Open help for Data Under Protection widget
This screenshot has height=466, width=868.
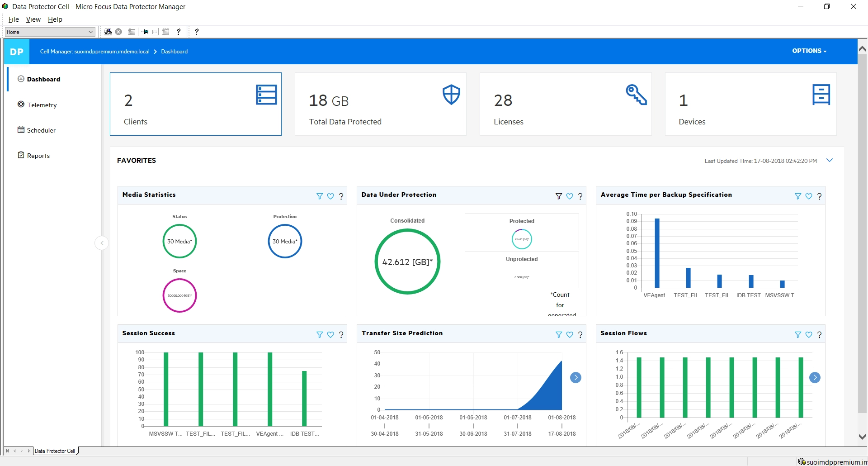pyautogui.click(x=580, y=196)
